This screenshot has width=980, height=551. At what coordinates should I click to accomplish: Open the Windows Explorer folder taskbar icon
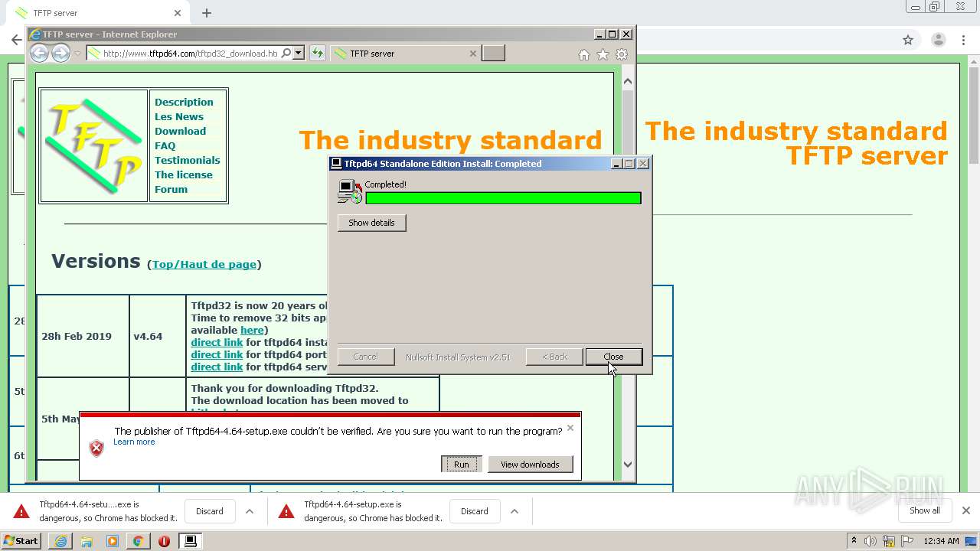[87, 541]
